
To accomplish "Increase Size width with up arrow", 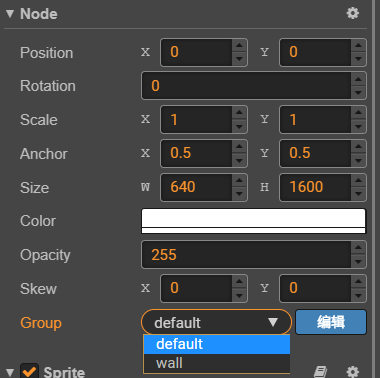I will pyautogui.click(x=239, y=181).
